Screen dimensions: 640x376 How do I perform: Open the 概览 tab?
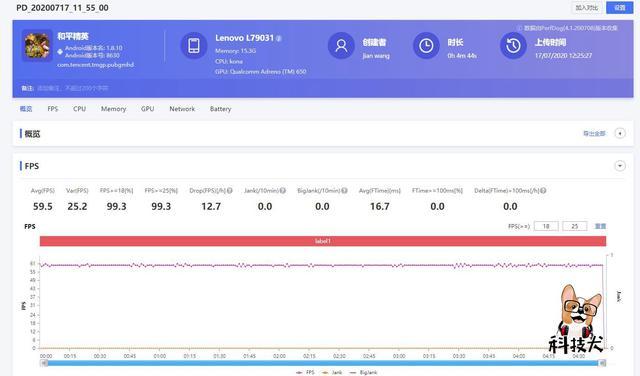coord(26,109)
